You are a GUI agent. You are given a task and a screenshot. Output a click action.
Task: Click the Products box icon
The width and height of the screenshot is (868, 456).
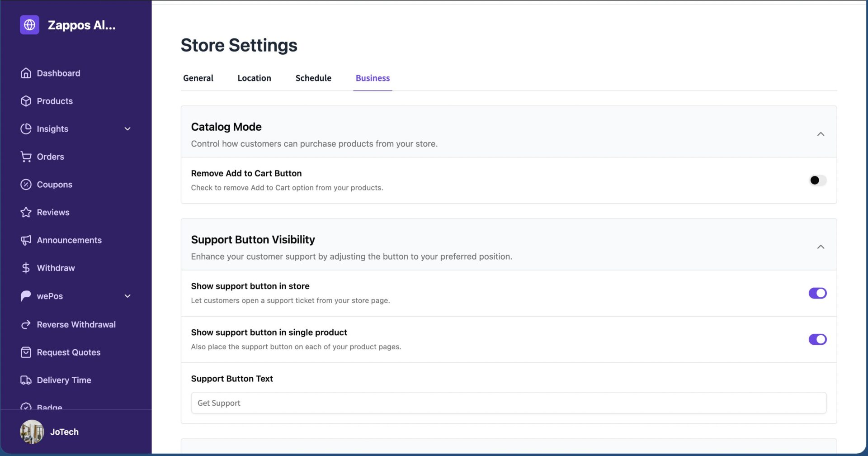click(x=26, y=101)
